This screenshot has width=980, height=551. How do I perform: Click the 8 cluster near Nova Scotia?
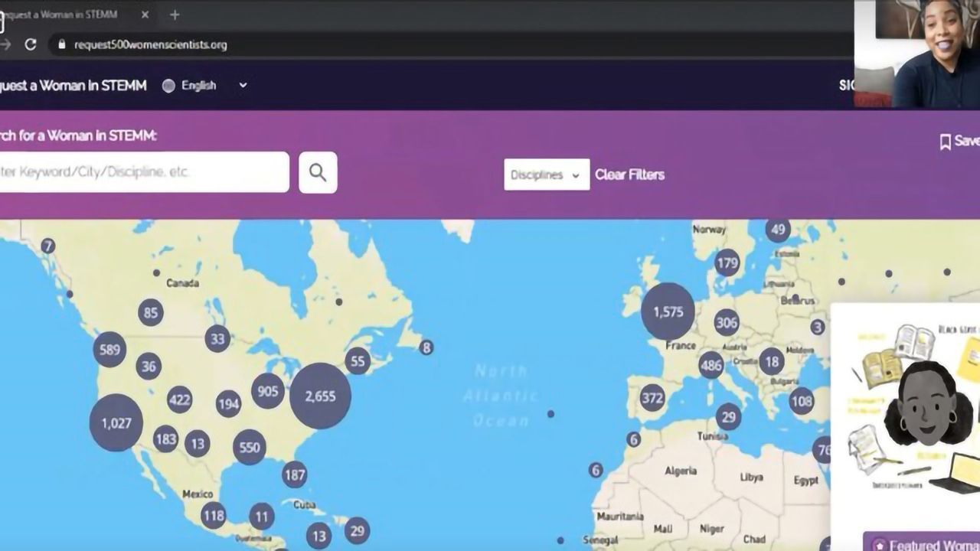click(x=426, y=347)
